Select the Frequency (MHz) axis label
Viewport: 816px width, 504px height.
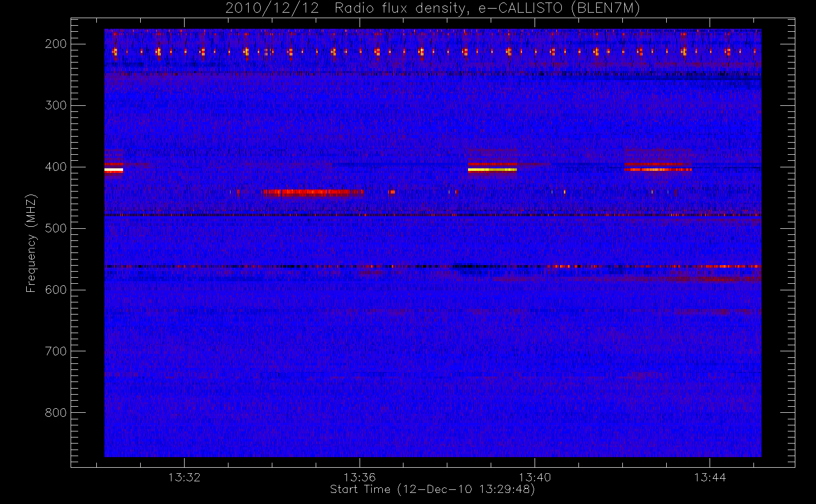click(x=31, y=243)
